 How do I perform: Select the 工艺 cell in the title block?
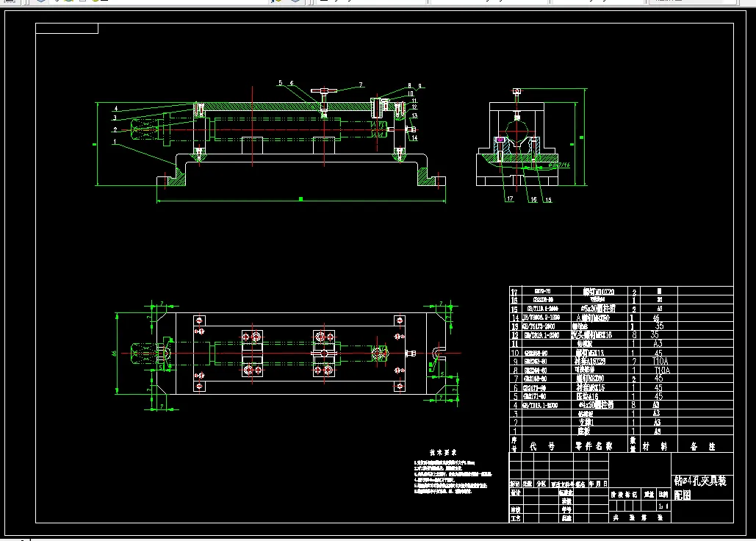[516, 518]
